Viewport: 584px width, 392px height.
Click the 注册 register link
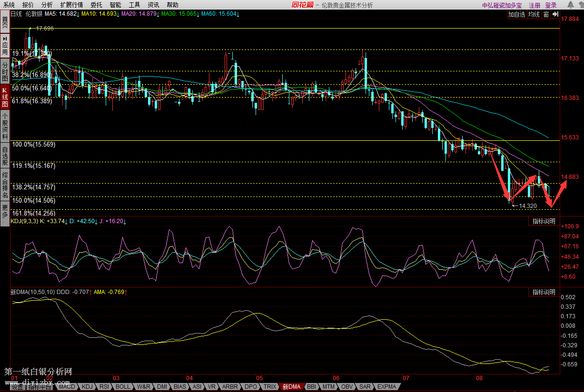(535, 5)
